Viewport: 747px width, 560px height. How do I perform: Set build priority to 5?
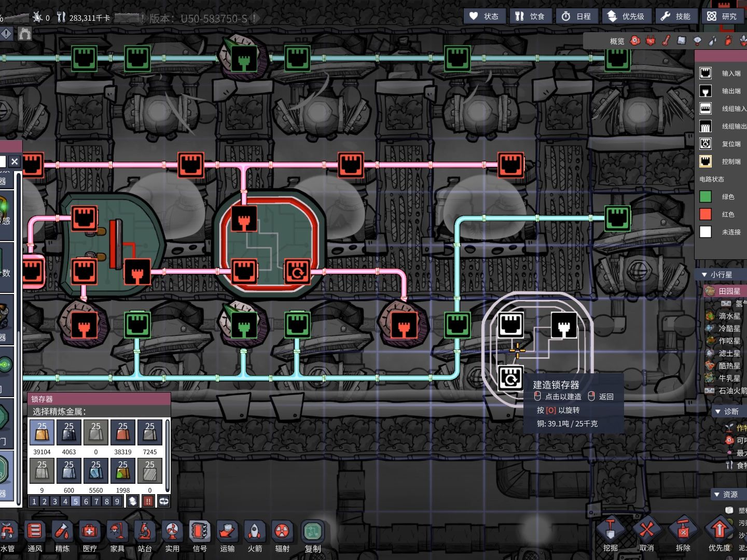(x=76, y=501)
